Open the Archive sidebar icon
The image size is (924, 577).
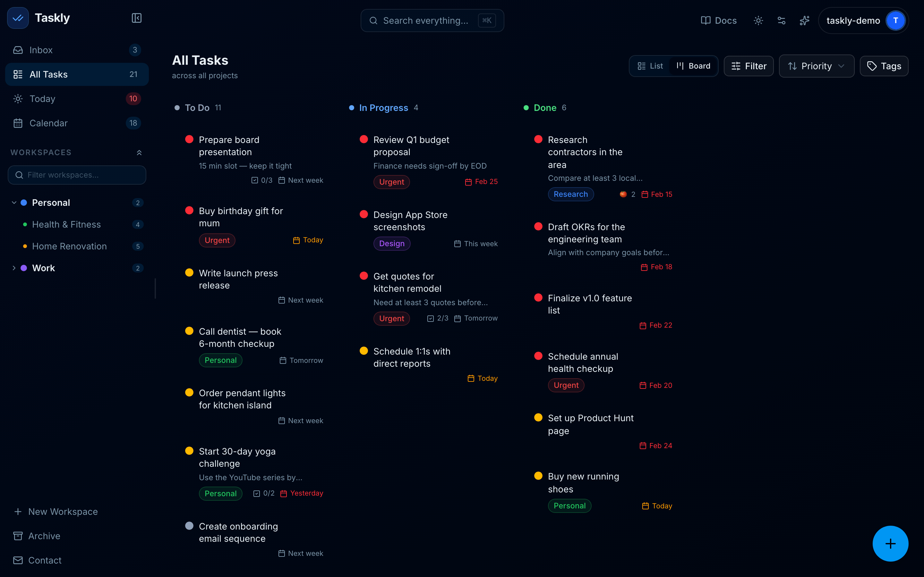[x=18, y=536]
